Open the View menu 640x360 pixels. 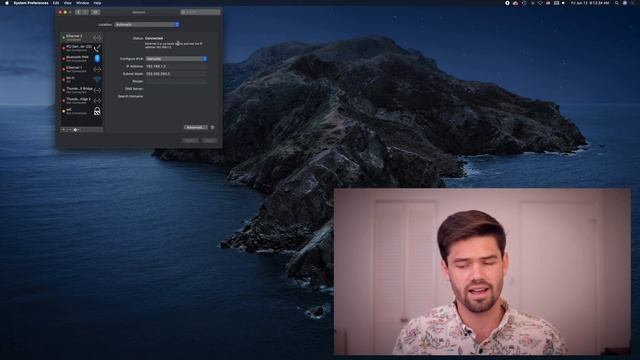68,3
